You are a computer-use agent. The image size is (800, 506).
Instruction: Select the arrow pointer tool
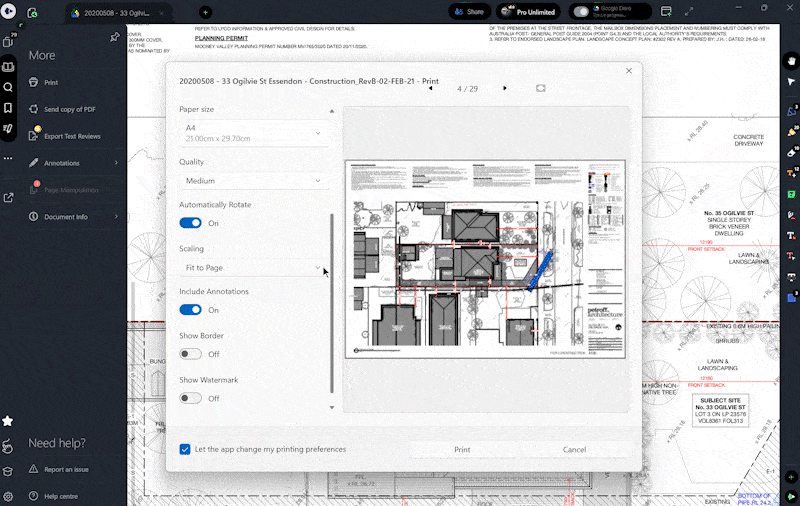pyautogui.click(x=791, y=82)
